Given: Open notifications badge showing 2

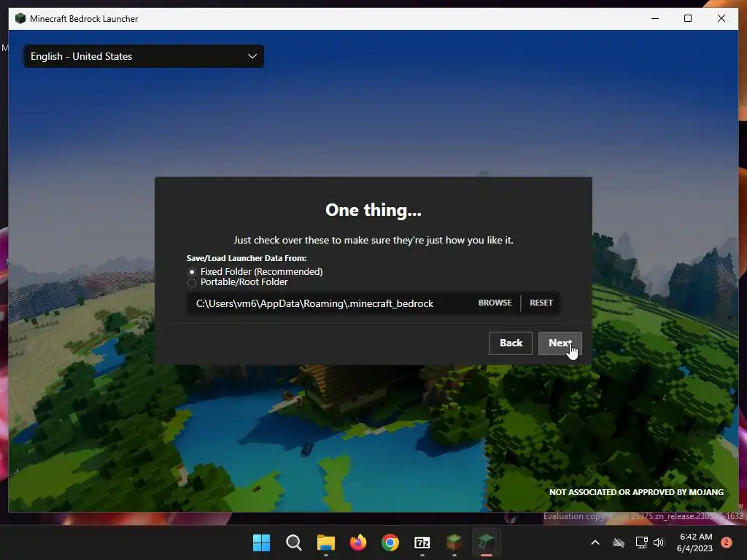Looking at the screenshot, I should point(726,542).
